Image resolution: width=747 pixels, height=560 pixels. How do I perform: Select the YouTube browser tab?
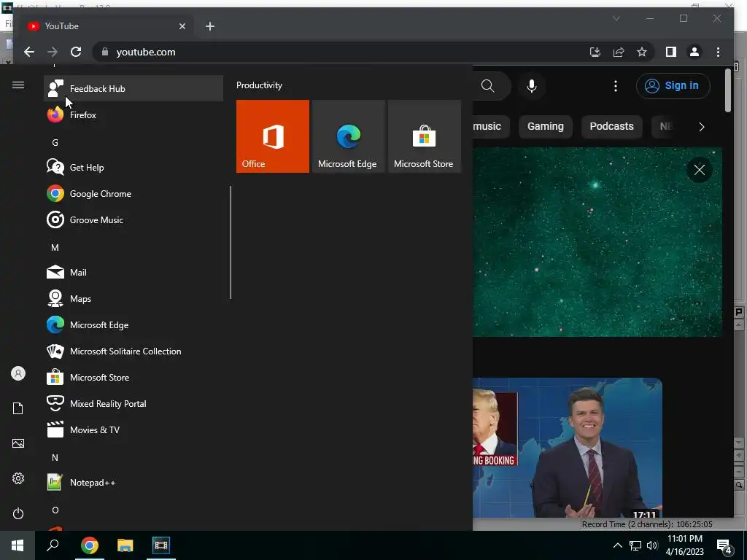107,26
